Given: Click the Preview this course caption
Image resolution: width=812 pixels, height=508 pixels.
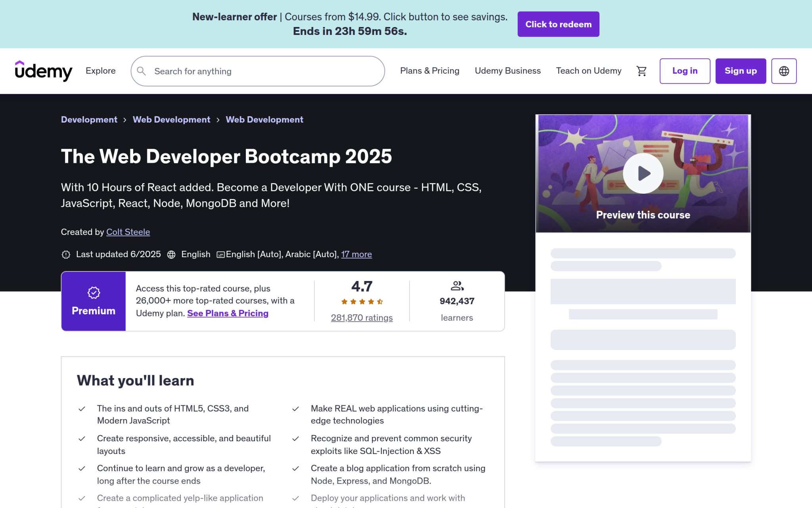Looking at the screenshot, I should point(643,215).
